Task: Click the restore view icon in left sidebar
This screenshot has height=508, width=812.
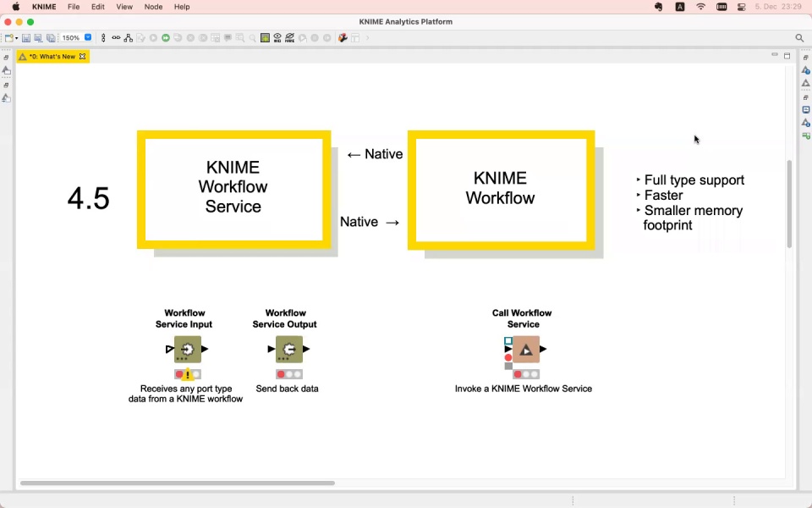Action: point(6,58)
